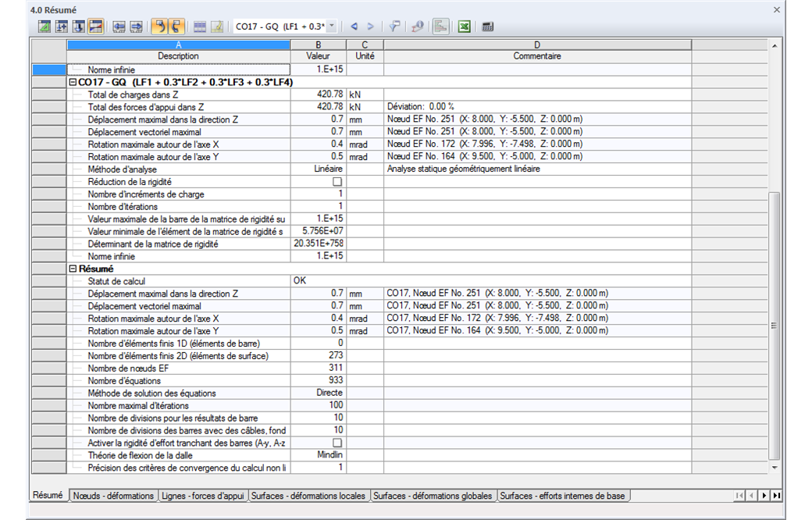Click the 'Statut de calcul' row label

pyautogui.click(x=116, y=281)
